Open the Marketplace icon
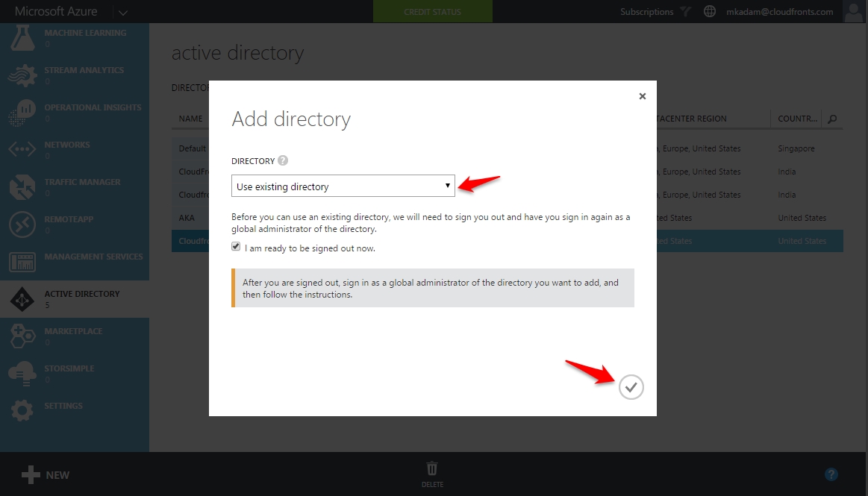 click(x=22, y=336)
